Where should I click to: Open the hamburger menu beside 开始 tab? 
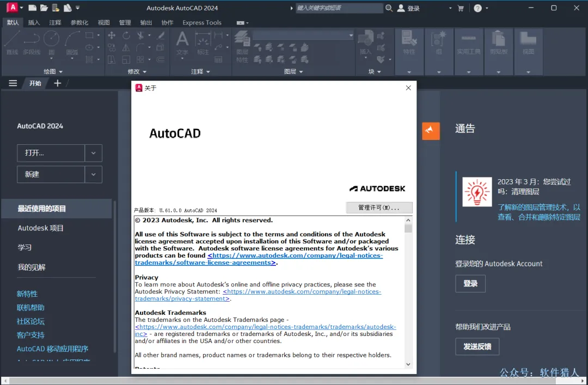coord(13,83)
